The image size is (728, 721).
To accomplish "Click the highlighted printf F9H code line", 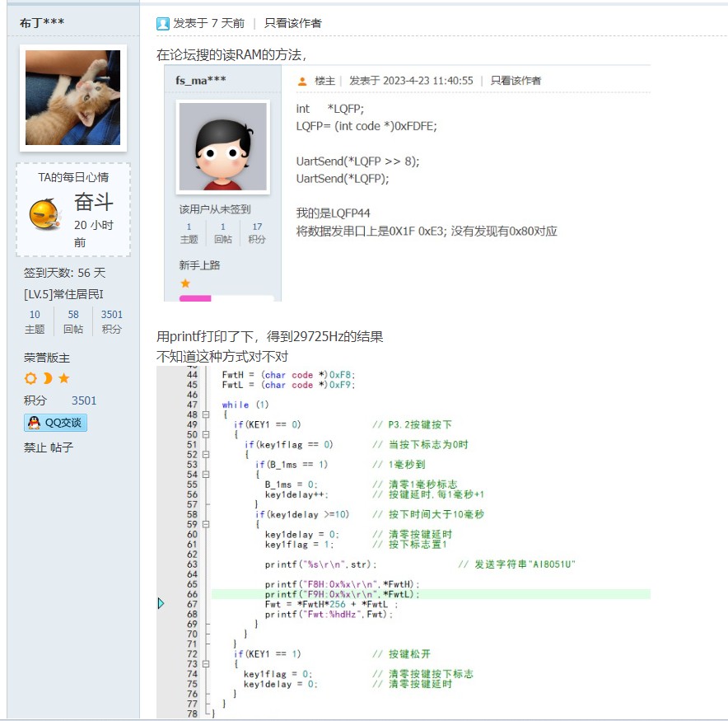I will click(431, 594).
